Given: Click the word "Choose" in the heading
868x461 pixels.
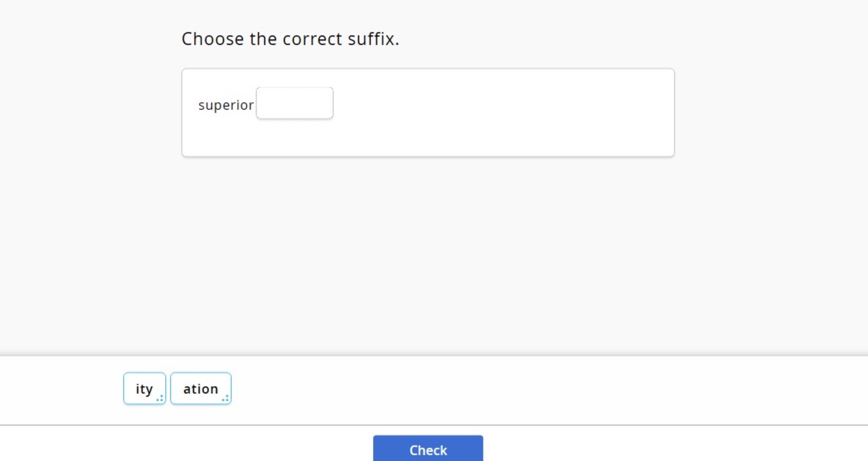Looking at the screenshot, I should point(212,39).
